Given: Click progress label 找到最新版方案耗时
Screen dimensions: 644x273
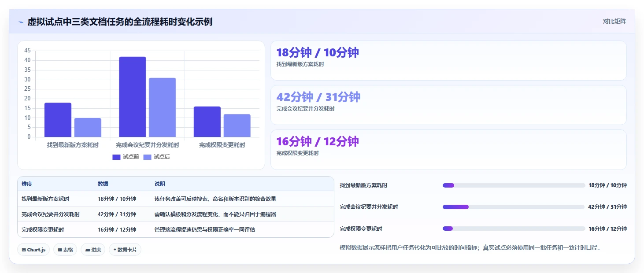Looking at the screenshot, I should click(364, 185).
